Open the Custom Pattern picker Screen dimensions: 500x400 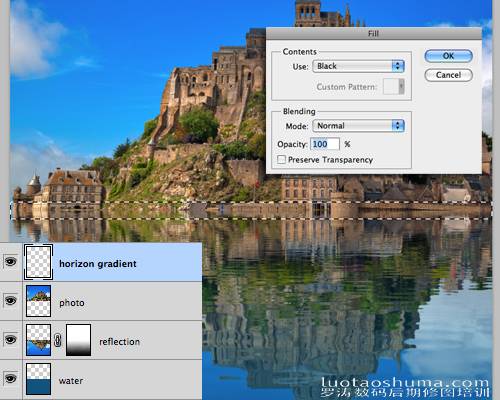tap(394, 87)
